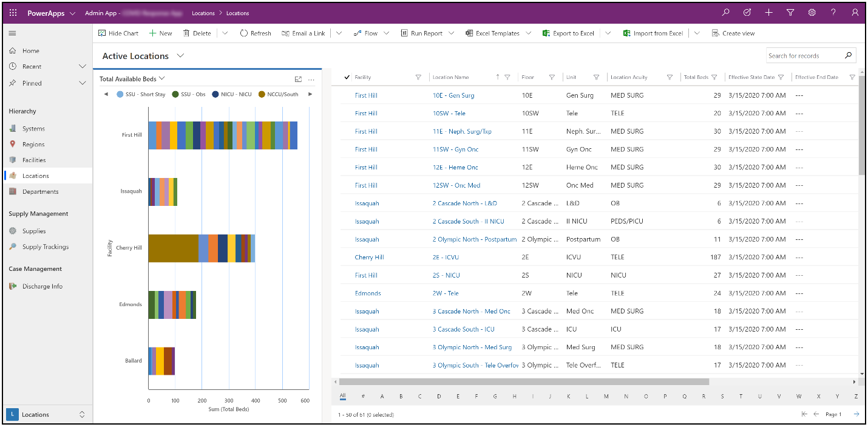Open the 10E - Gen Surg location link
The width and height of the screenshot is (868, 427).
[453, 95]
